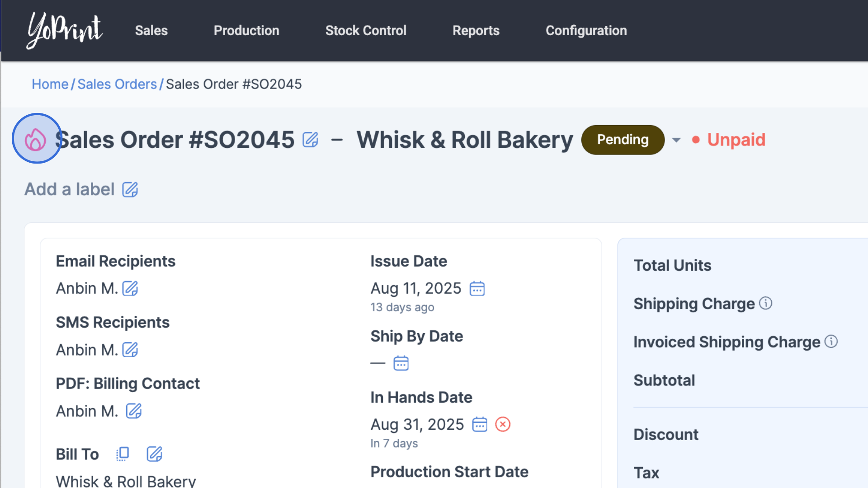Viewport: 868px width, 488px height.
Task: Open the Configuration menu
Action: 586,30
